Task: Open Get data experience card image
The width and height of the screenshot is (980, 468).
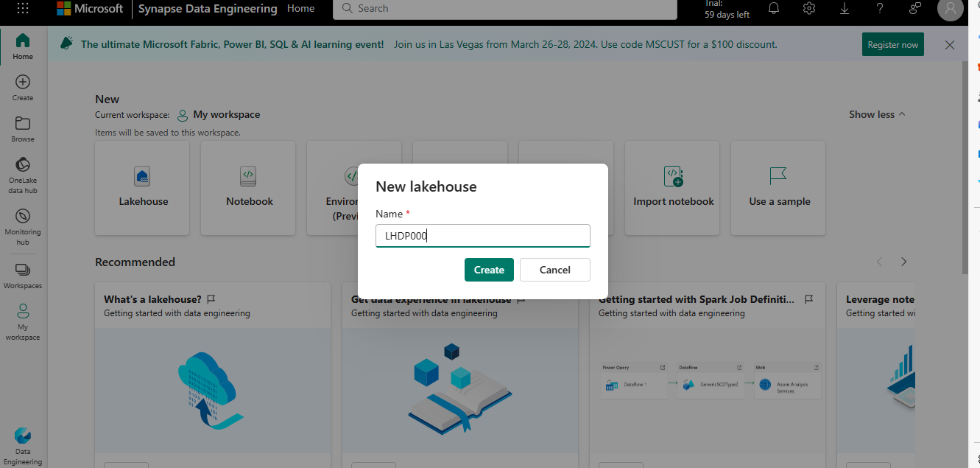Action: 460,391
